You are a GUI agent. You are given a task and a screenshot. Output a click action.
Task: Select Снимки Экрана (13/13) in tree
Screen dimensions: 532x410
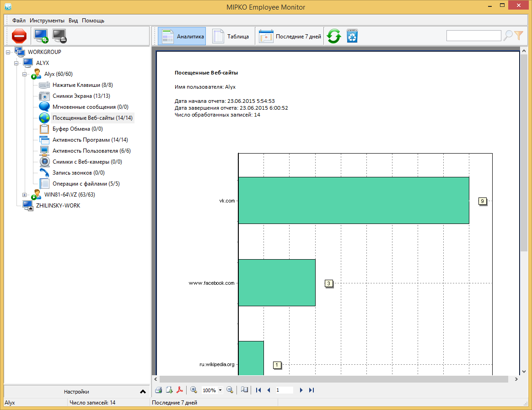click(81, 96)
